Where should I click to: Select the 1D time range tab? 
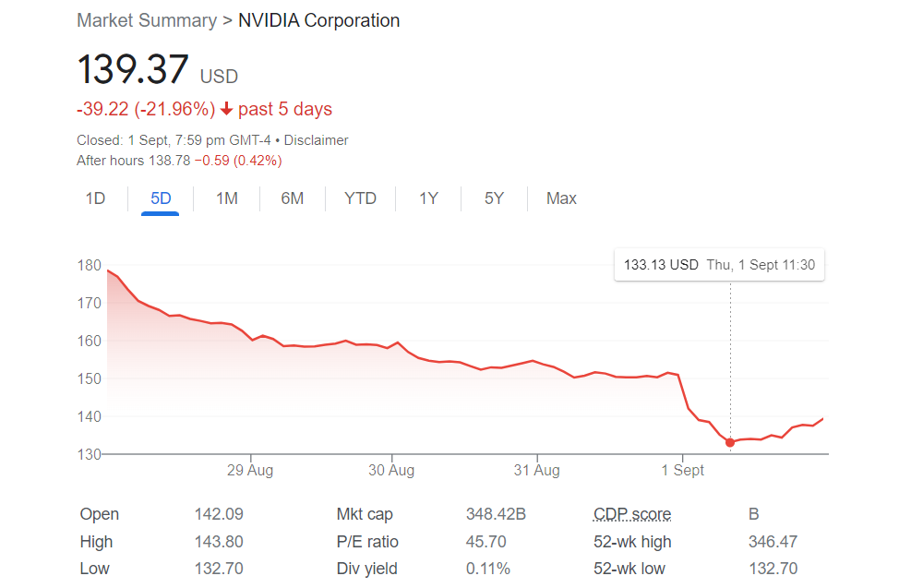pyautogui.click(x=95, y=198)
